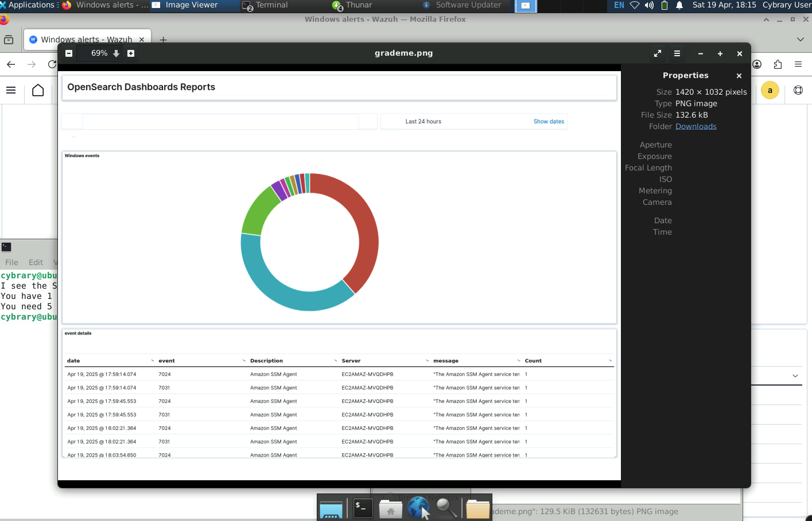Go back with Firefox back arrow
Viewport: 812px width, 521px height.
[x=11, y=64]
